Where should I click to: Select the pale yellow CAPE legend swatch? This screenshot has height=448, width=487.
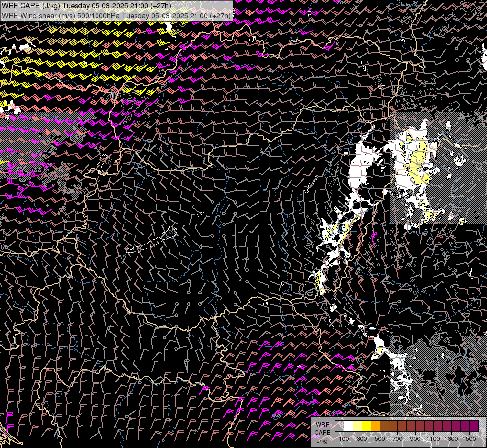[x=358, y=426]
